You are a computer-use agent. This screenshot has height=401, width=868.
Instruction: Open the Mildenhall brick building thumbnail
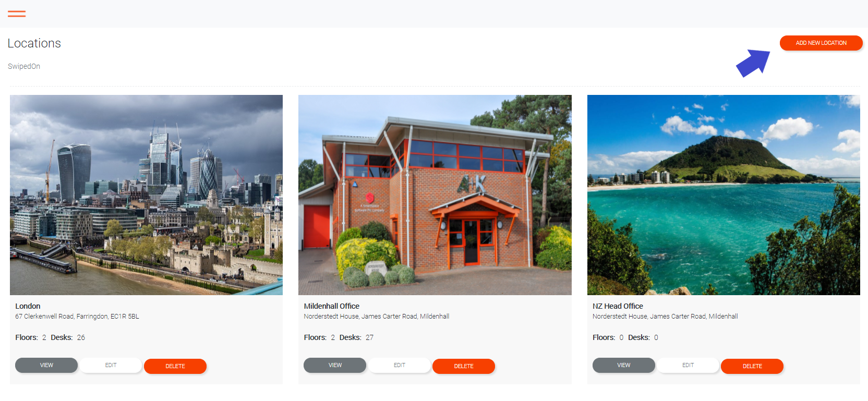(435, 195)
